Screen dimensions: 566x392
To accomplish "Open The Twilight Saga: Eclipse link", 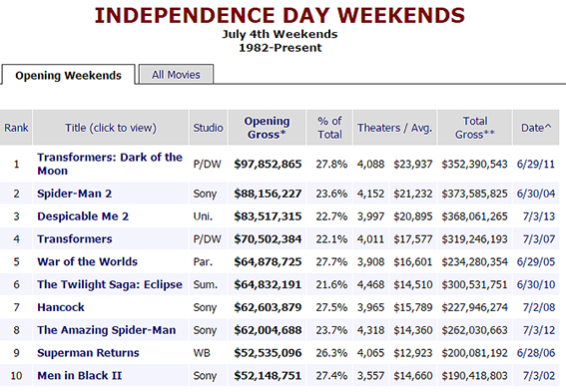I will click(110, 284).
